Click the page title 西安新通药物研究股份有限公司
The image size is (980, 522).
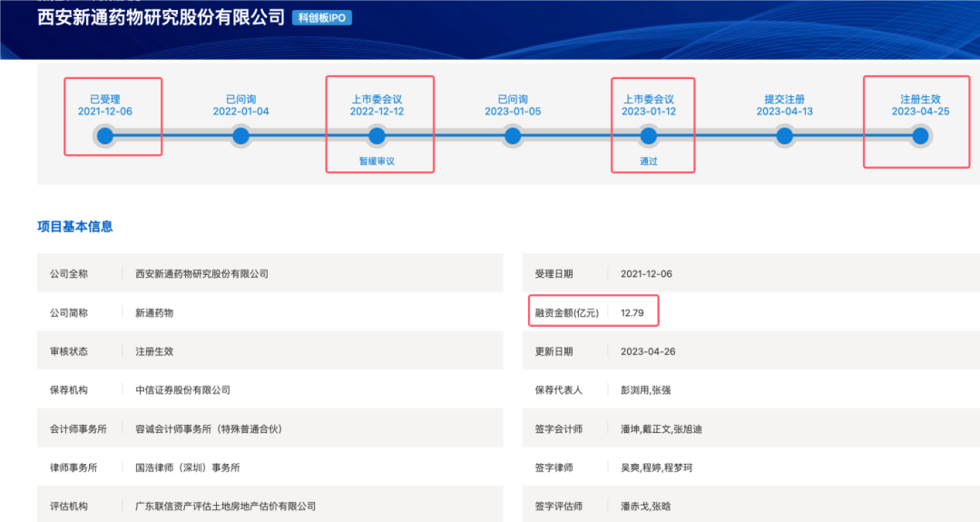[162, 17]
